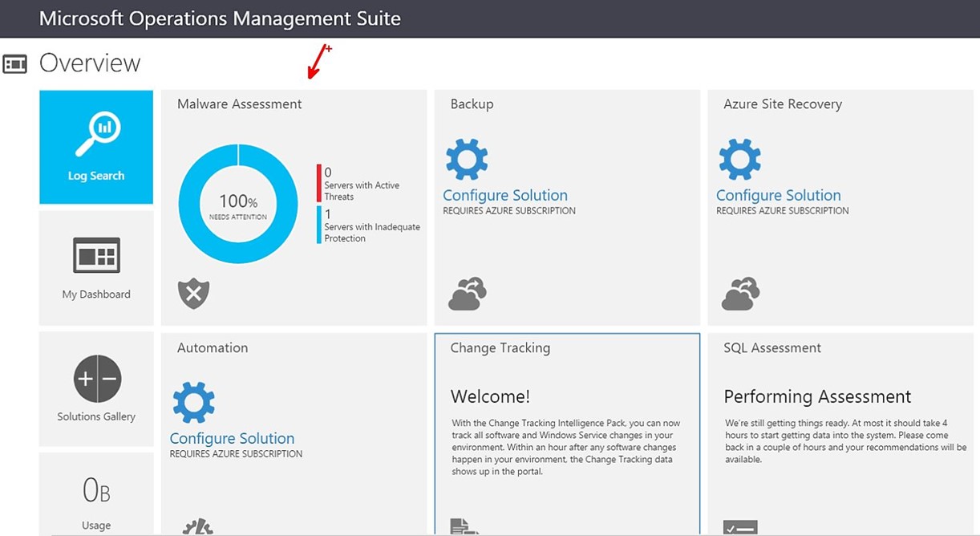The image size is (980, 536).
Task: Open the Log Search magnifier icon
Action: coord(97,134)
